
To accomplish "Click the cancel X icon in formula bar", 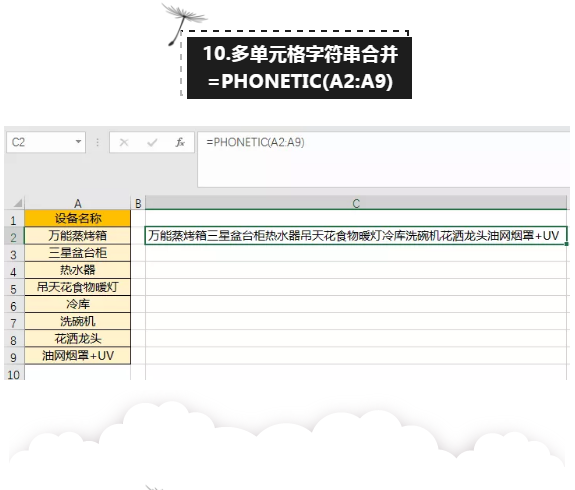I will 124,142.
